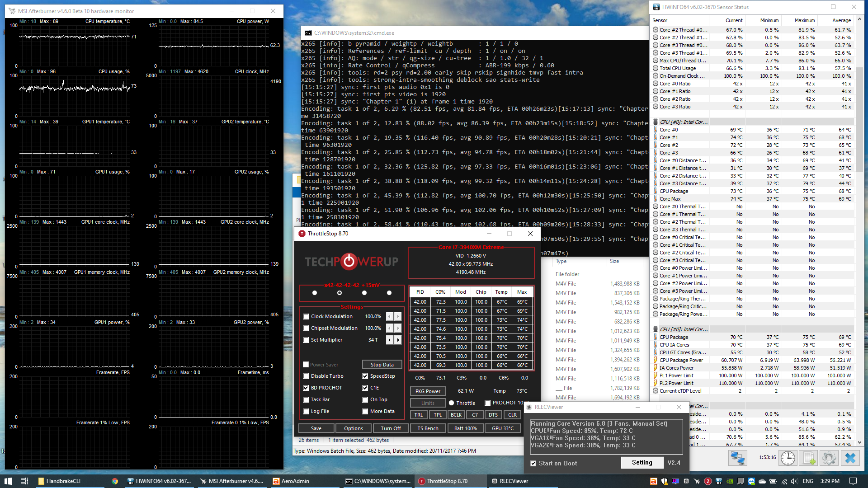
Task: Select the second ThrottleStop profile radio button
Action: click(x=340, y=293)
